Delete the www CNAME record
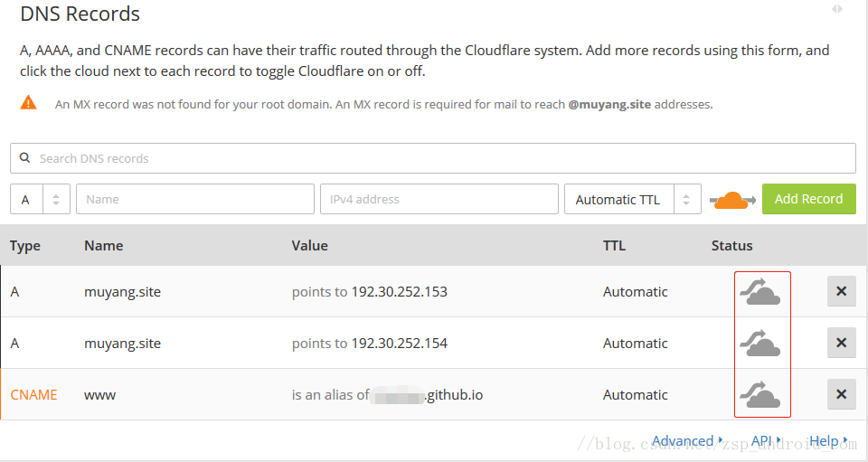 pos(841,395)
